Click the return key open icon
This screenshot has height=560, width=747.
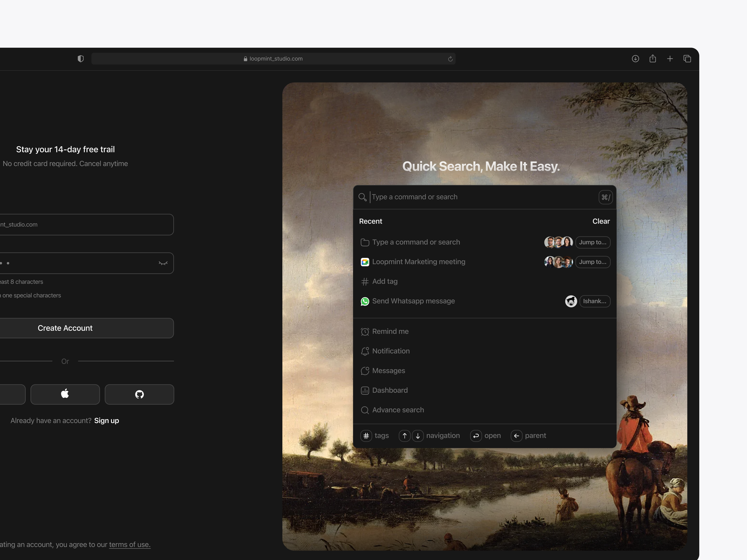coord(476,436)
